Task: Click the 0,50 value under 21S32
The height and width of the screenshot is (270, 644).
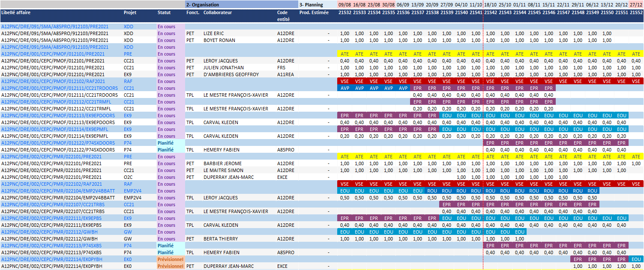Action: tap(345, 198)
